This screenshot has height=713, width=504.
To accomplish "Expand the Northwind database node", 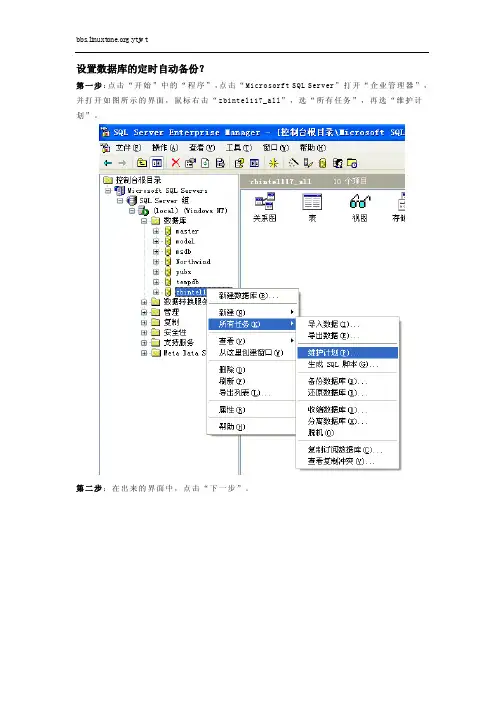I will 156,261.
